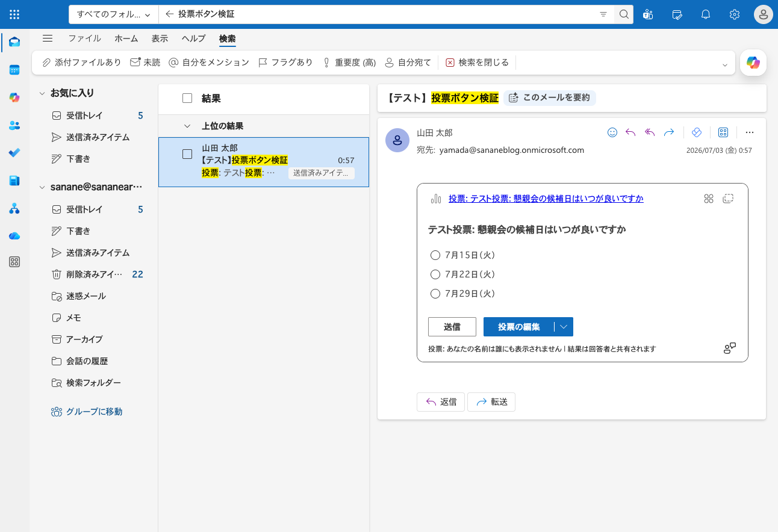This screenshot has width=778, height=532.
Task: Open Calendar in the left app rail
Action: (14, 70)
